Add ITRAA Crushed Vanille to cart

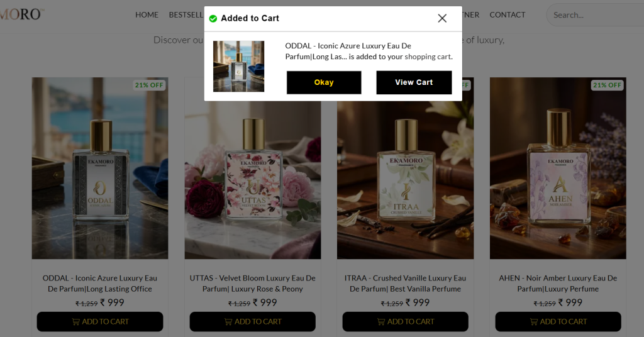(x=406, y=321)
